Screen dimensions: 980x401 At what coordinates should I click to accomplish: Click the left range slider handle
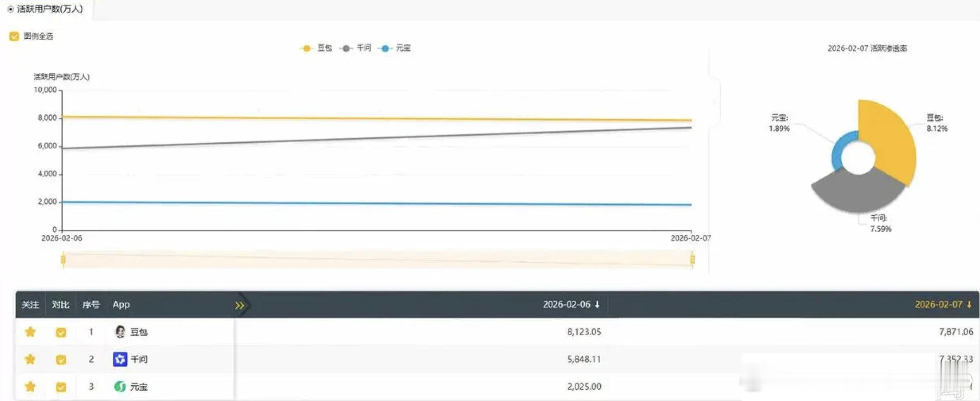[63, 259]
